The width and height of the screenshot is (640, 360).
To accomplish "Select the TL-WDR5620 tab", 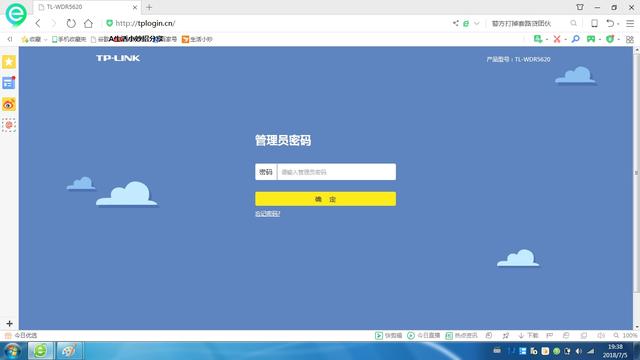I will click(87, 7).
